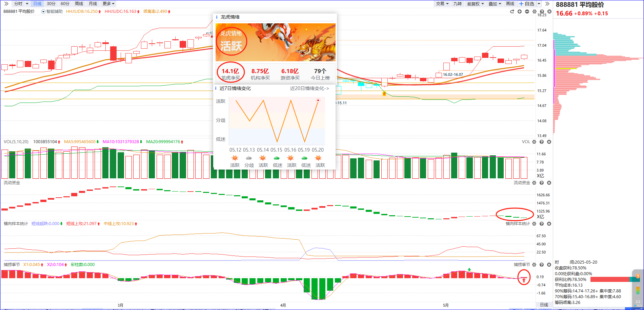
Task: Click the 获利比例 red progress bar
Action: click(x=610, y=279)
